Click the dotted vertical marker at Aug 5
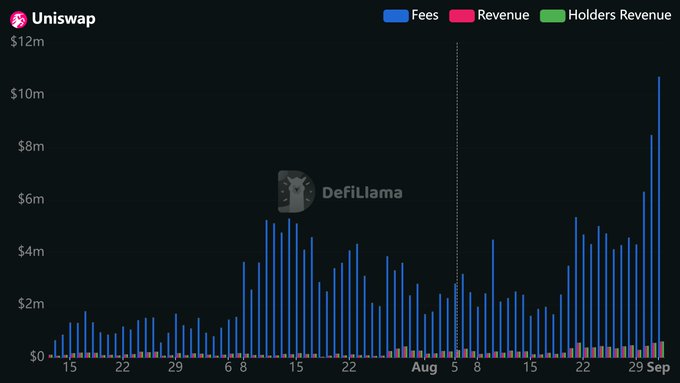This screenshot has height=383, width=680. click(x=457, y=200)
